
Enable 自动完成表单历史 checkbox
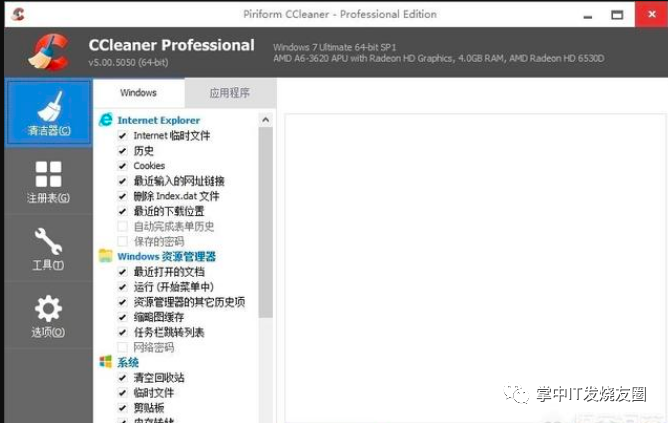point(122,226)
